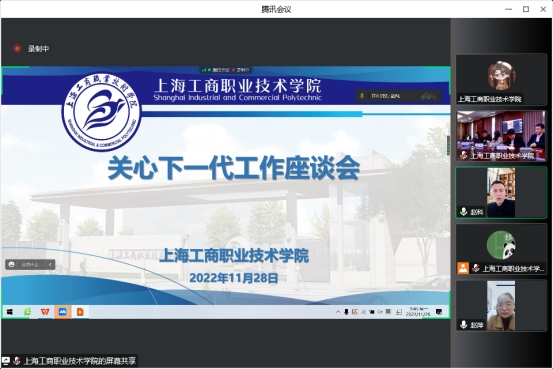Click the green active microphone on speaking participant
Image resolution: width=553 pixels, height=369 pixels.
(x=463, y=212)
